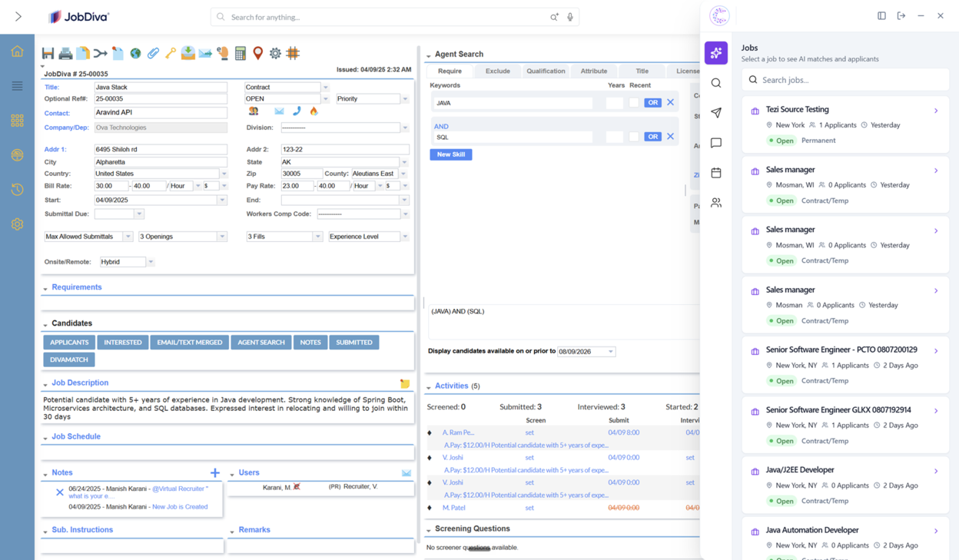Open the gear settings toolbar icon

pos(275,53)
